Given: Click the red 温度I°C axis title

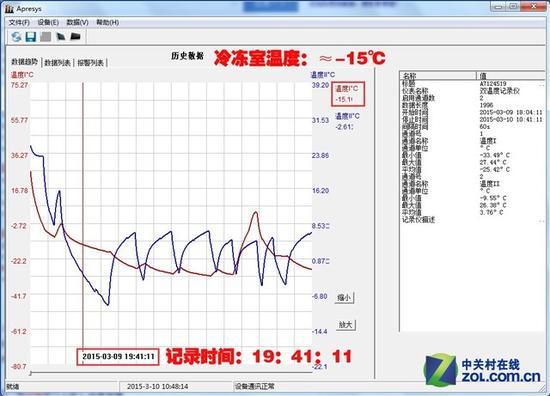Looking at the screenshot, I should coord(22,75).
